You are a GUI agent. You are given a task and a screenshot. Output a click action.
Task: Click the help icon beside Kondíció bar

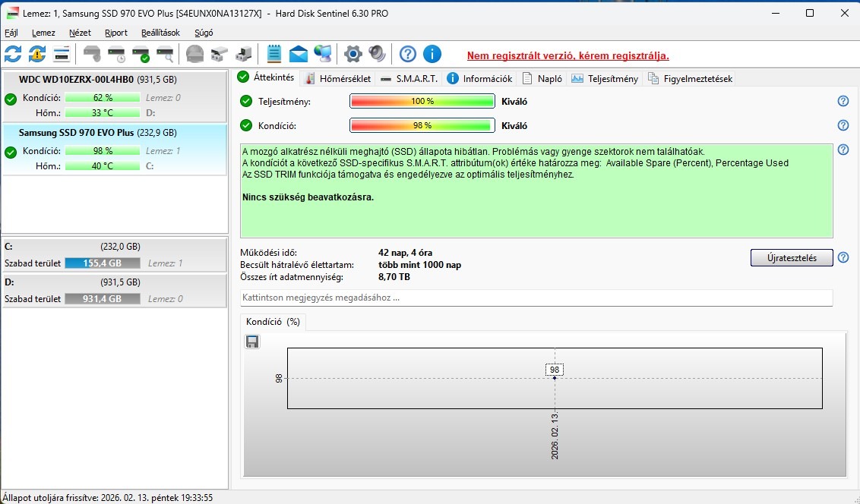(843, 125)
